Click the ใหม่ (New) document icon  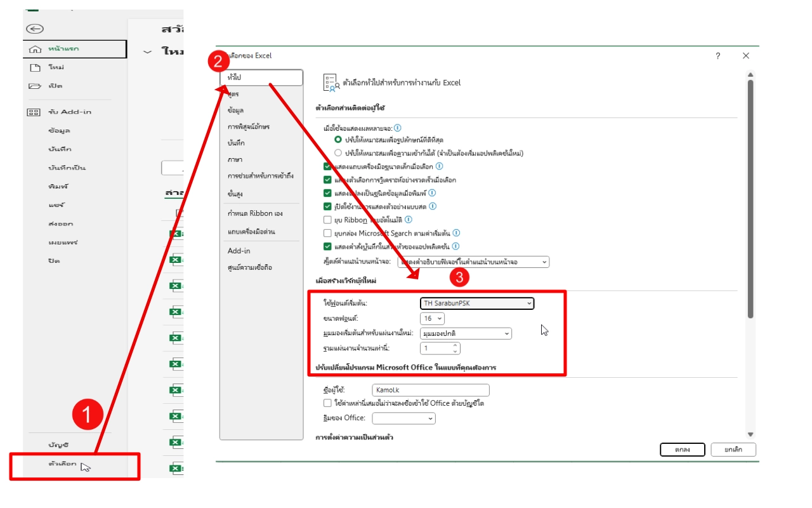click(36, 67)
